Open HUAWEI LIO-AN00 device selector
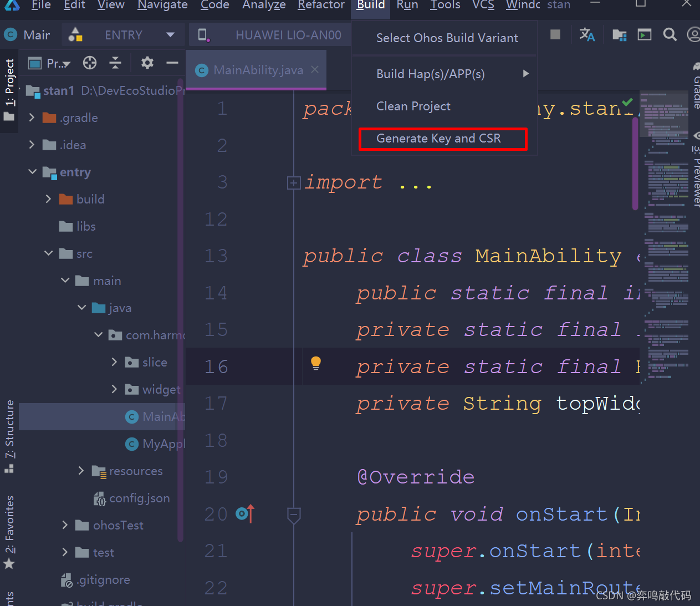This screenshot has width=700, height=606. point(271,35)
